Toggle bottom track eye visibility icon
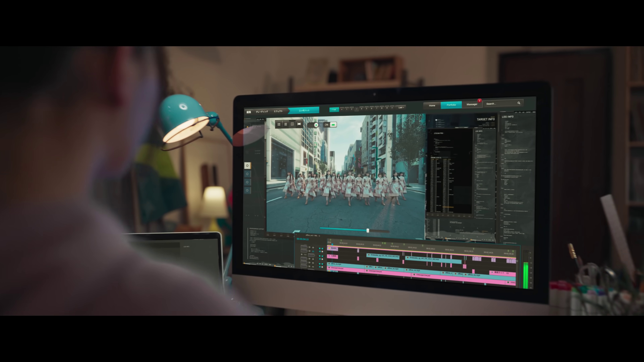Viewport: 644px width, 362px height. (x=313, y=267)
